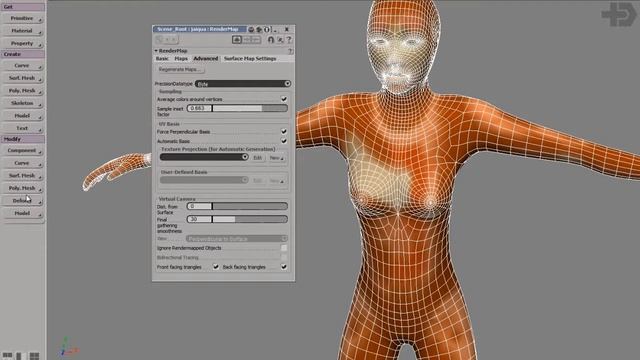The image size is (640, 360).
Task: Click the Modify section header
Action: (22, 139)
